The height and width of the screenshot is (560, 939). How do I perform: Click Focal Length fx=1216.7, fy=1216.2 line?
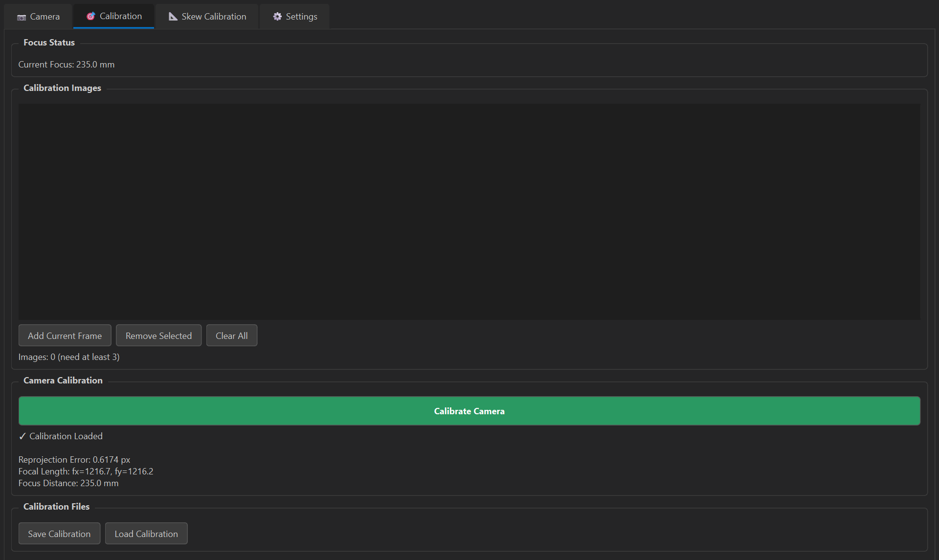(x=86, y=471)
